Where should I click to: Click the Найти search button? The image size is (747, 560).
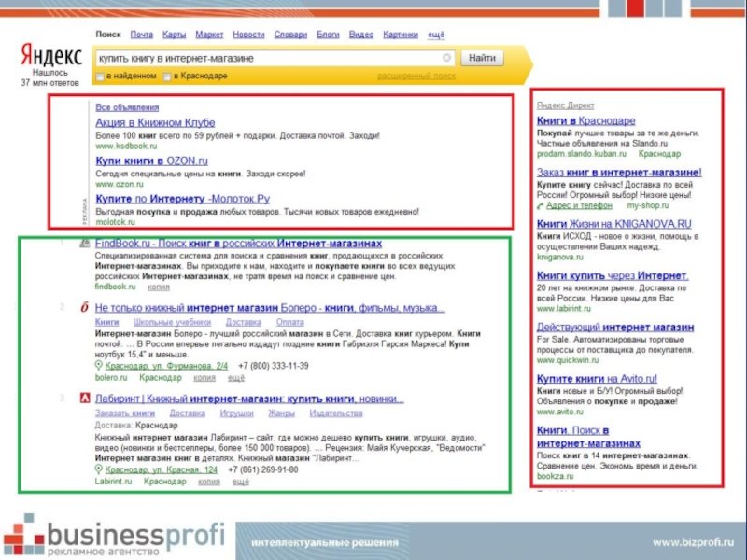[482, 58]
